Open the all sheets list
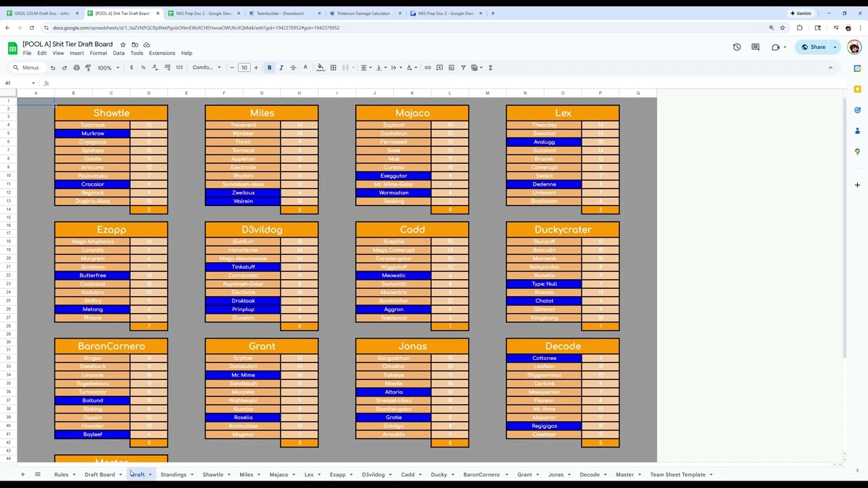868x488 pixels. [x=37, y=474]
